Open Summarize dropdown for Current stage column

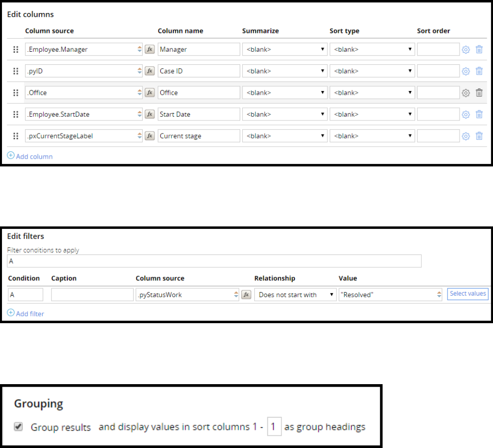click(x=285, y=136)
